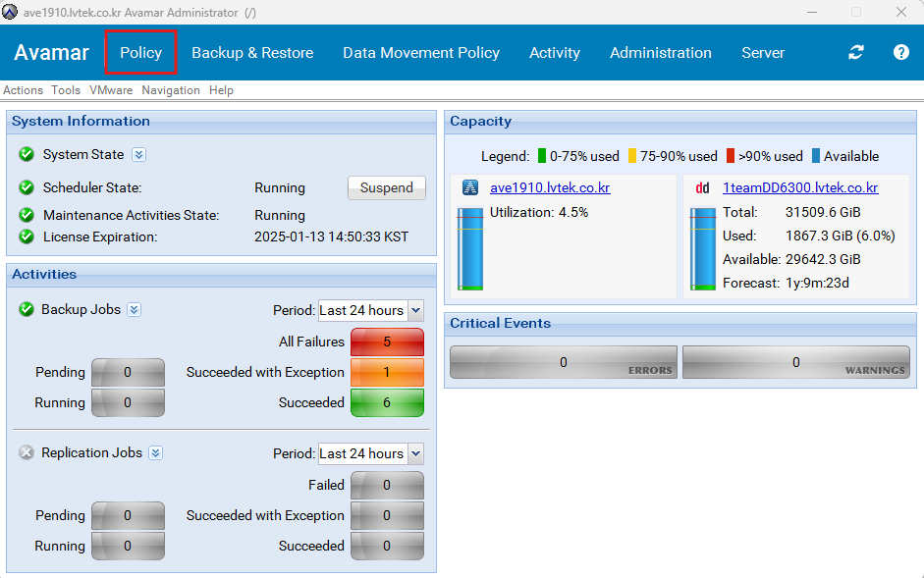924x578 pixels.
Task: Click the Replication Failed count
Action: click(387, 485)
